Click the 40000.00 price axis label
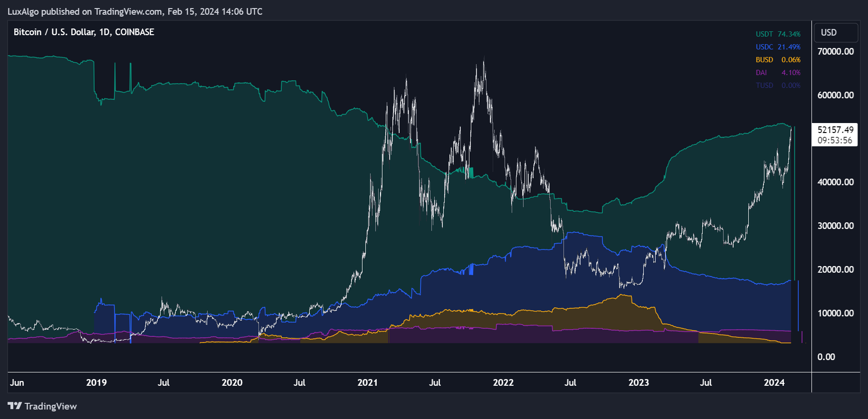The height and width of the screenshot is (419, 868). (835, 182)
